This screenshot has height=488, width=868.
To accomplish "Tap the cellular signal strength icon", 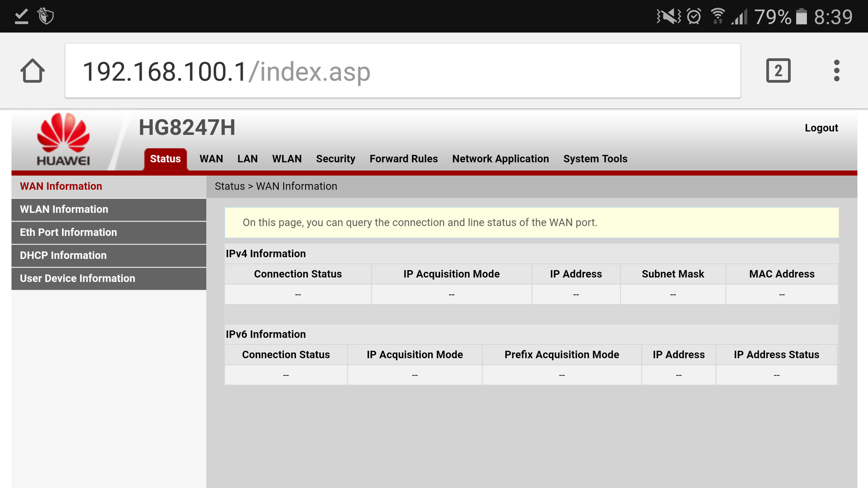I will (x=739, y=17).
